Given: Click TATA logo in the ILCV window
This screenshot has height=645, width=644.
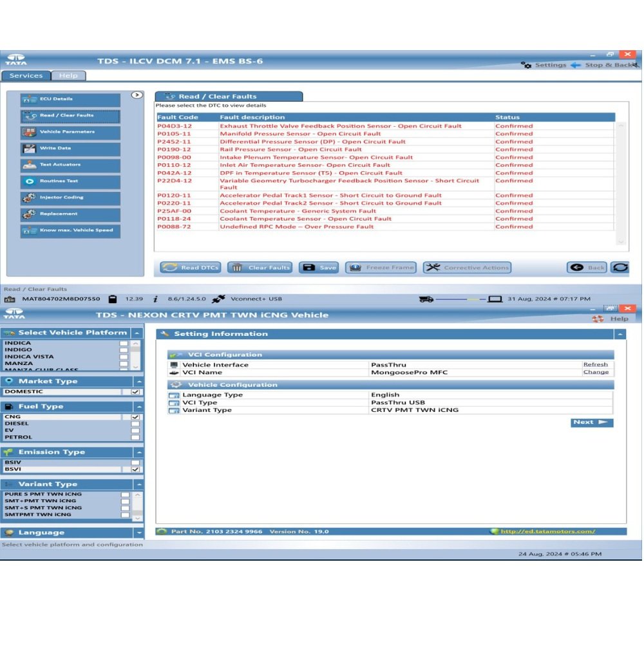Looking at the screenshot, I should tap(16, 60).
